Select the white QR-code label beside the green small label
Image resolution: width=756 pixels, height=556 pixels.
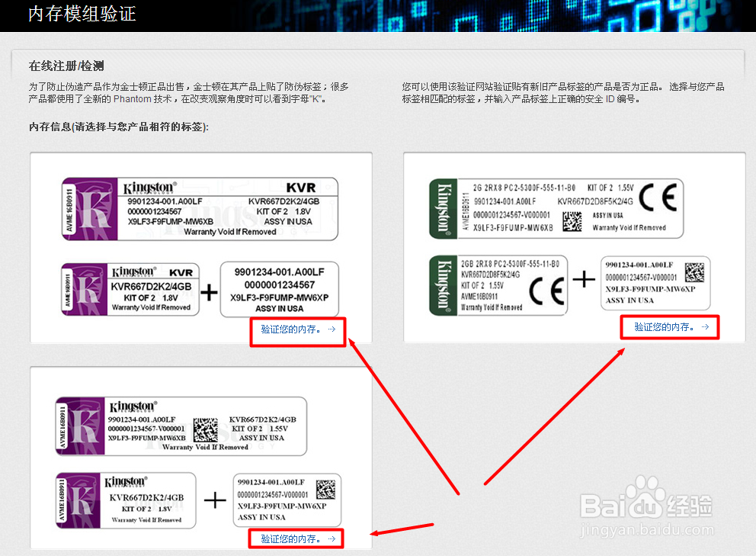coord(655,283)
